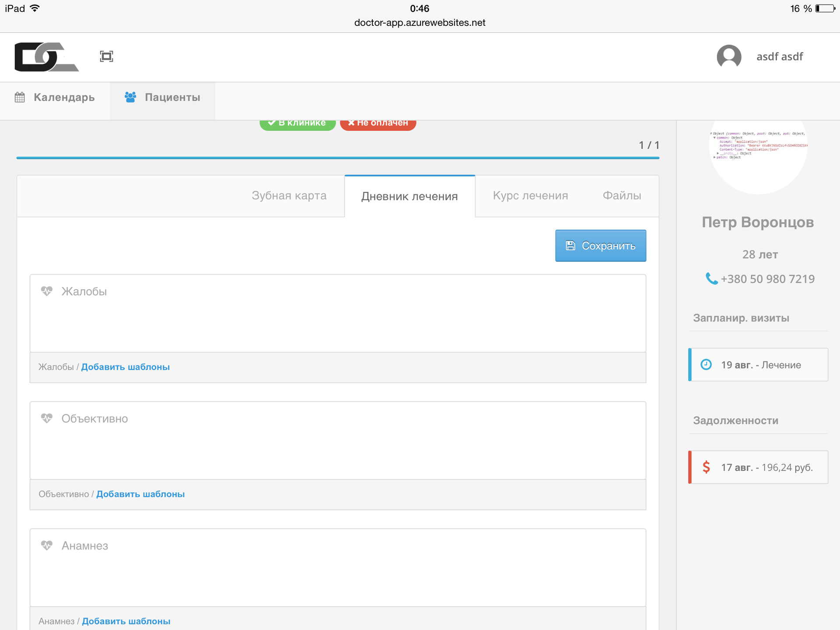Viewport: 840px width, 630px height.
Task: Click Добавить шаблоны link under Объективно
Action: click(x=140, y=493)
